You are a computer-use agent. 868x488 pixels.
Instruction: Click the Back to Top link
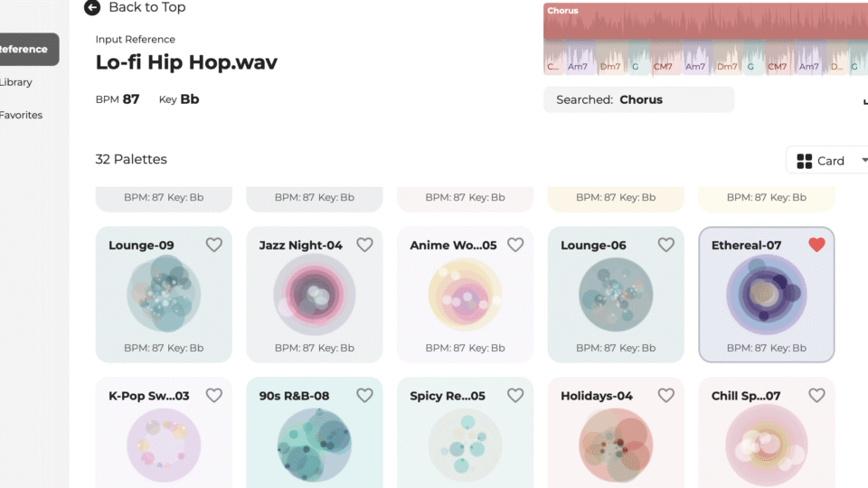point(146,8)
